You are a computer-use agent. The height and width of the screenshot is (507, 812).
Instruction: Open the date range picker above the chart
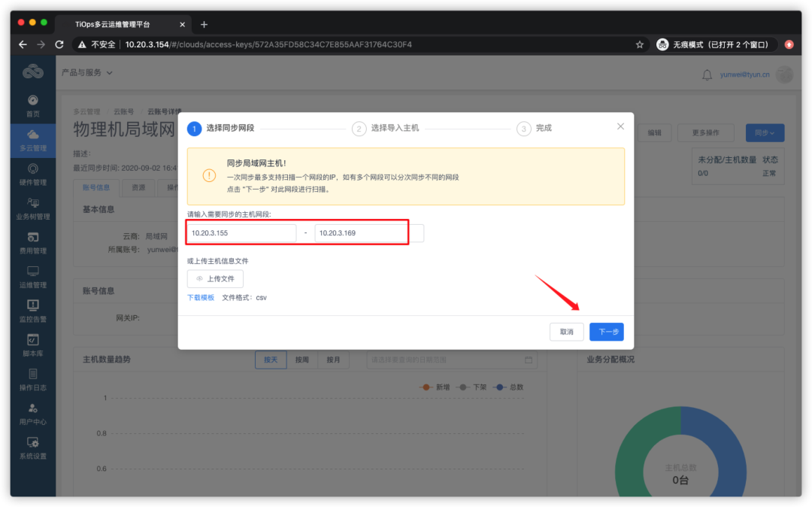coord(451,360)
